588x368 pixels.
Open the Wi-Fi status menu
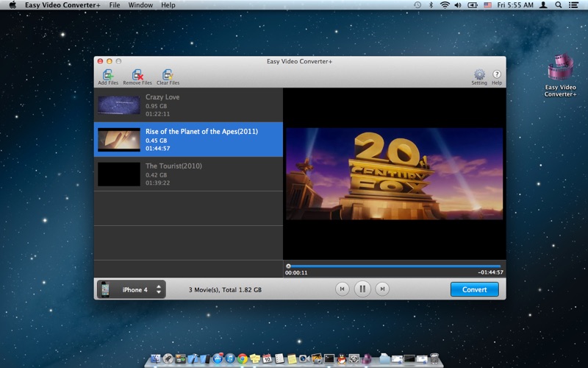pos(445,5)
